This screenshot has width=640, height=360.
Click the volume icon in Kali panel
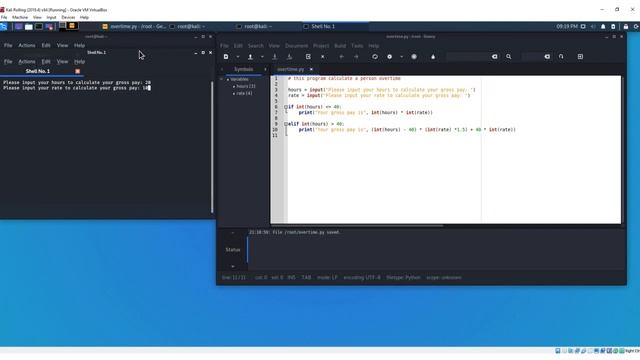pyautogui.click(x=593, y=27)
